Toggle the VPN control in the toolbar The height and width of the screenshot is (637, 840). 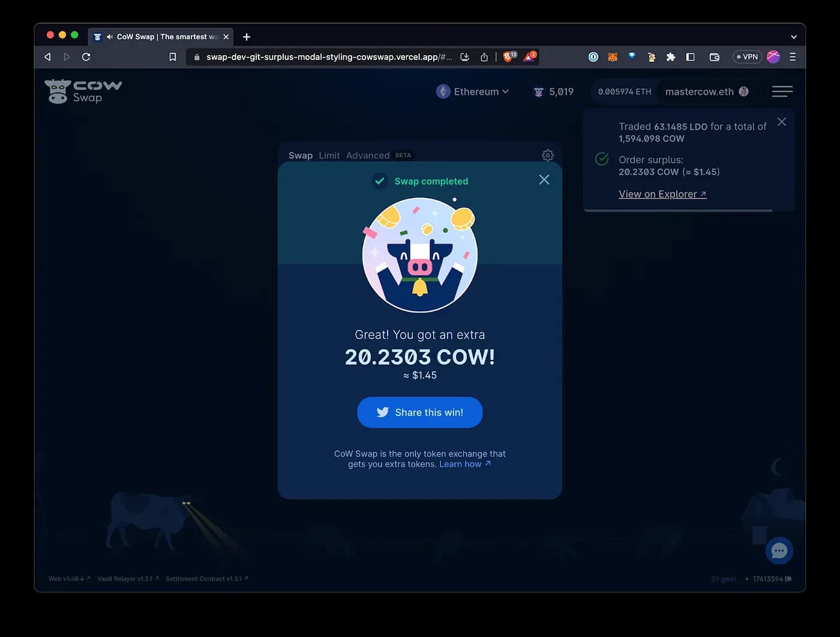747,56
